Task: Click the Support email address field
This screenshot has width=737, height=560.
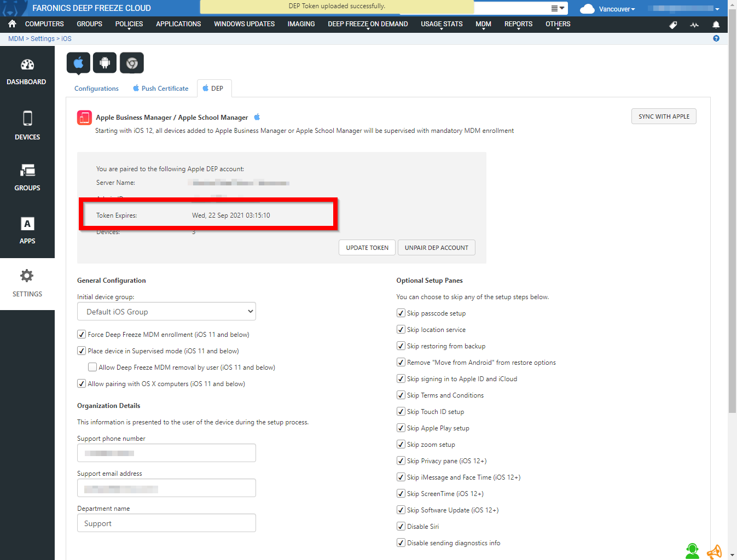Action: coord(166,488)
